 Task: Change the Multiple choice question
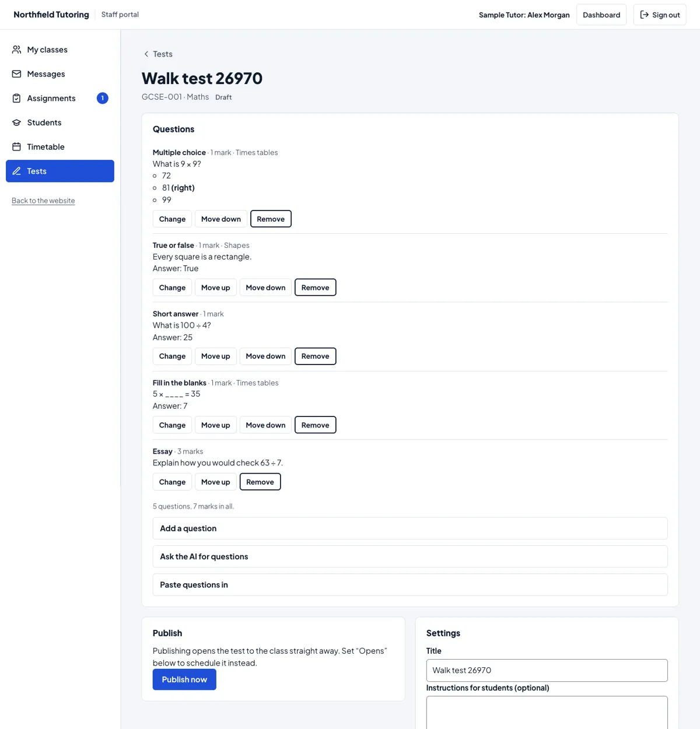coord(172,219)
